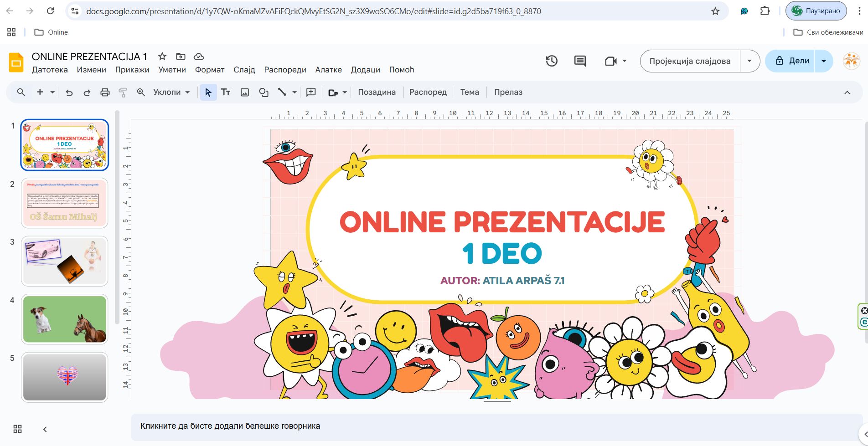Image resolution: width=868 pixels, height=446 pixels.
Task: Toggle grid view at bottom left
Action: [x=17, y=429]
